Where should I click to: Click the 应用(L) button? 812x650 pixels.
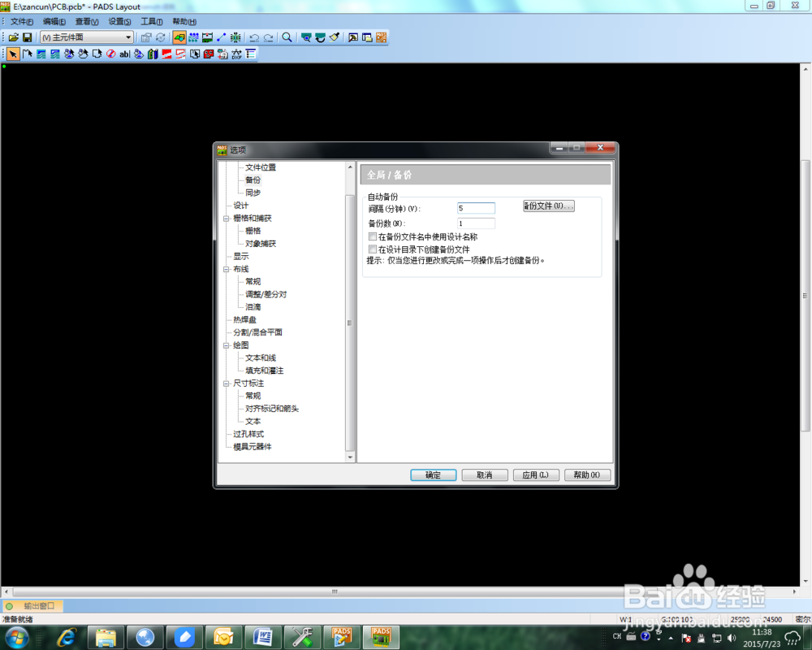pos(536,474)
